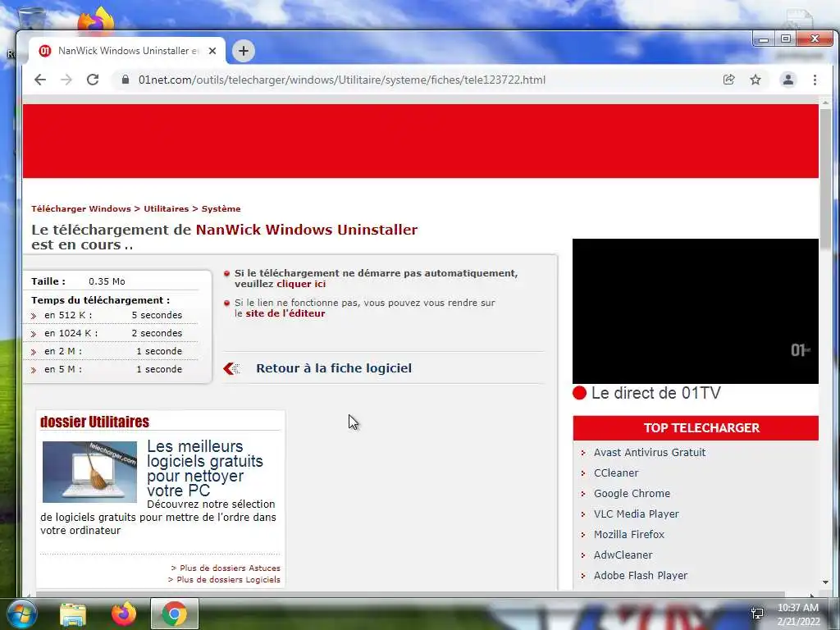Open the Mozilla Firefox link
840x630 pixels.
click(629, 534)
